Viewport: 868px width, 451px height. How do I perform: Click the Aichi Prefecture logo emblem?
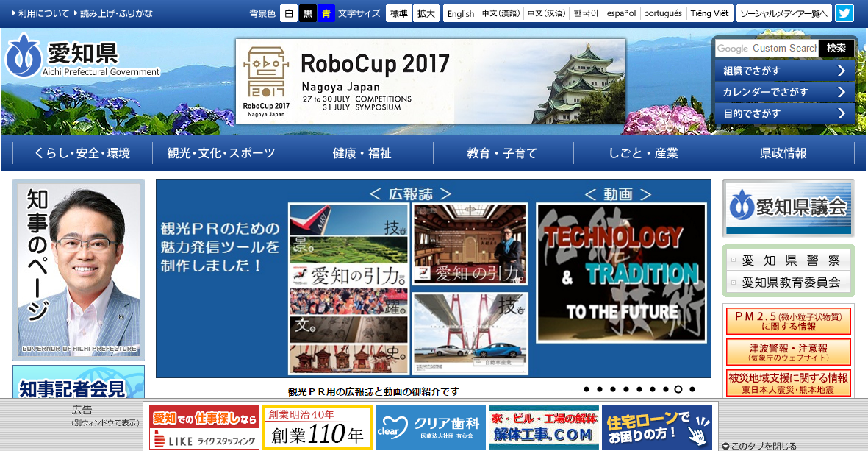[24, 55]
